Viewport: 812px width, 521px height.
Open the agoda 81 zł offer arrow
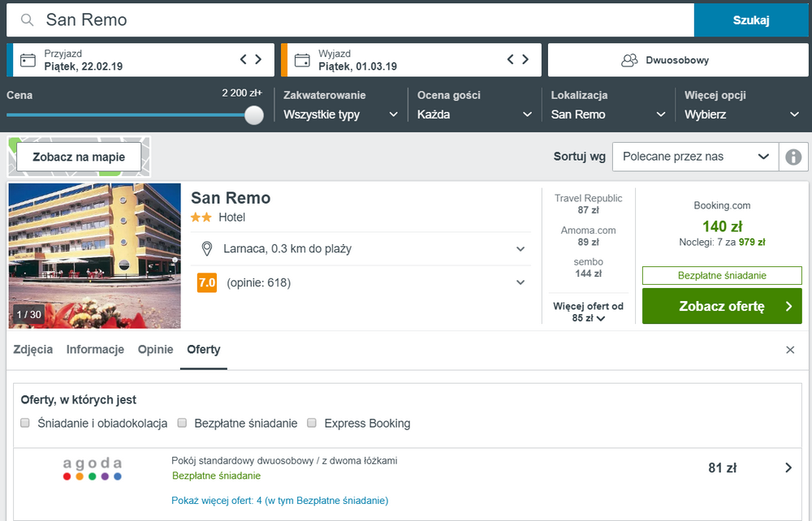click(788, 467)
